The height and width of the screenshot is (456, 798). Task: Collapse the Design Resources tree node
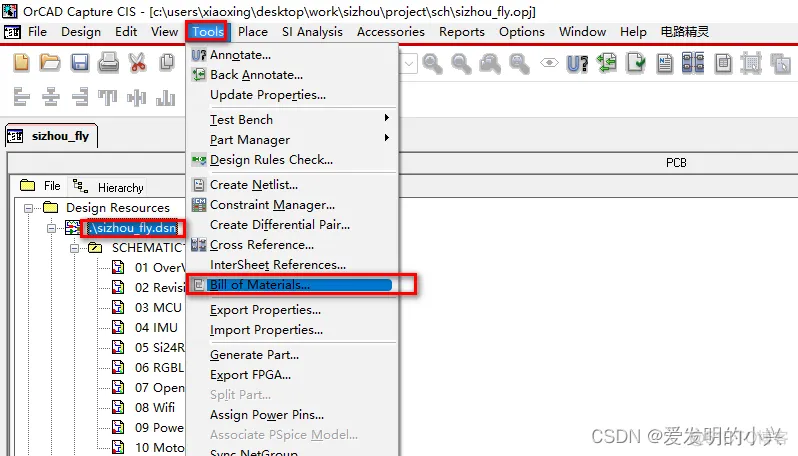tap(28, 208)
